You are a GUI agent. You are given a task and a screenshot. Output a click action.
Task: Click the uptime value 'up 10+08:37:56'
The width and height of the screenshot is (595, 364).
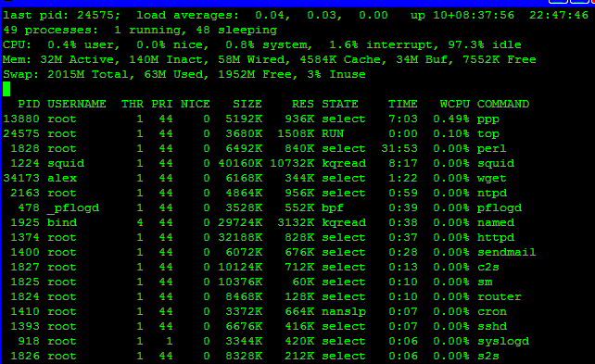462,15
